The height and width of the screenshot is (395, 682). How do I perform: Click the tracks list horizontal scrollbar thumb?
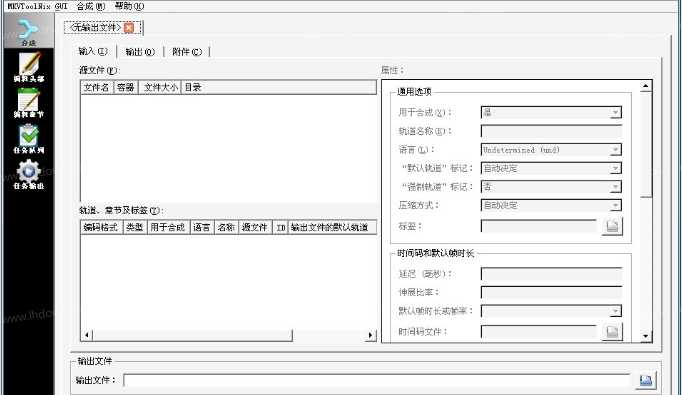tap(193, 335)
